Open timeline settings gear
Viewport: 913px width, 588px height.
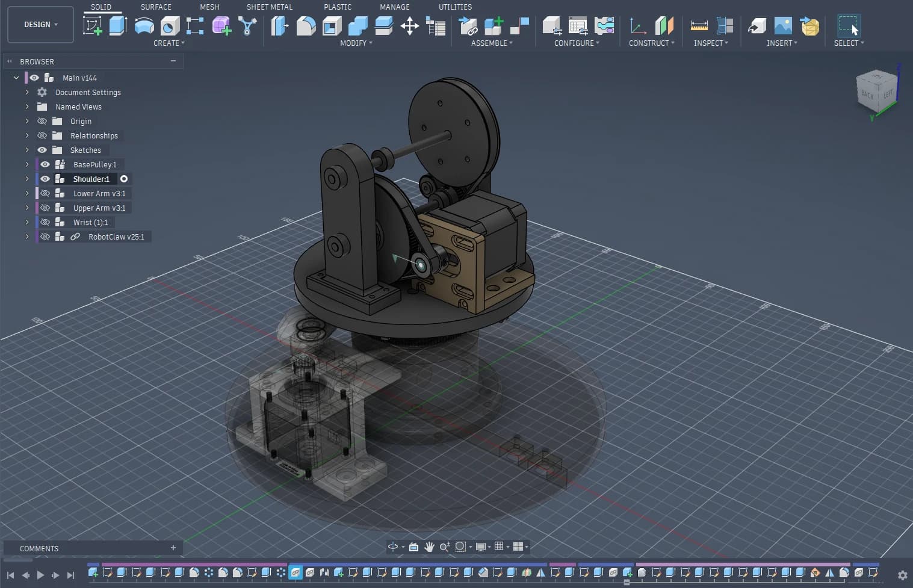pos(902,575)
